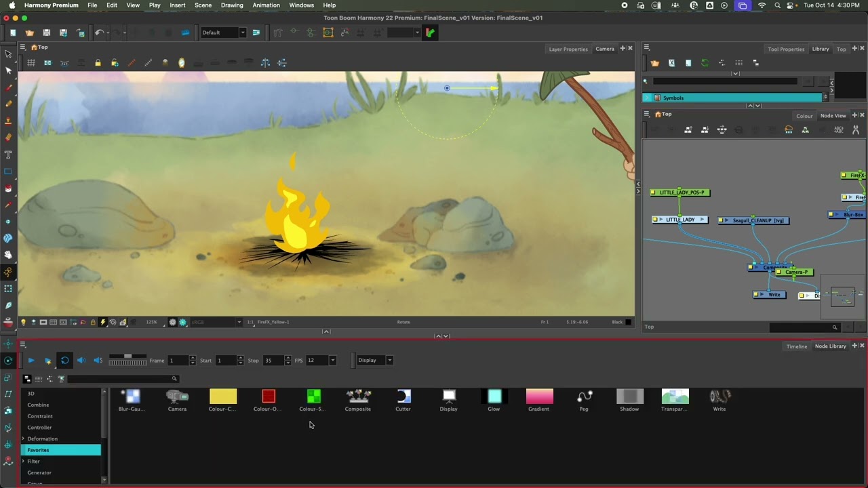Open the Animation menu
Viewport: 868px width, 488px height.
click(266, 5)
